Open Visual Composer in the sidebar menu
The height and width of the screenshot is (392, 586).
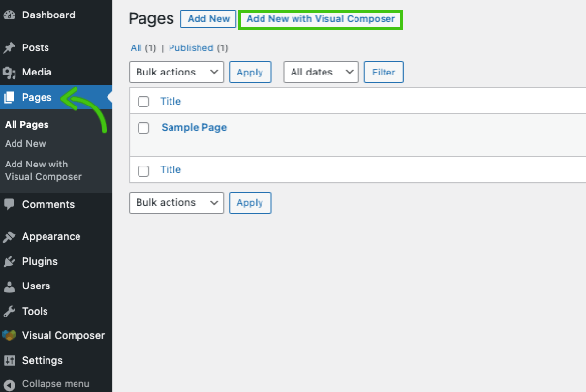[x=63, y=335]
